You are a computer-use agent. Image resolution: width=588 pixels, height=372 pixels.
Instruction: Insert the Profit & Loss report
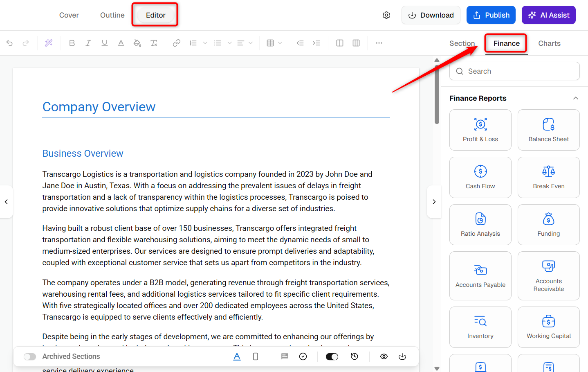pyautogui.click(x=480, y=130)
